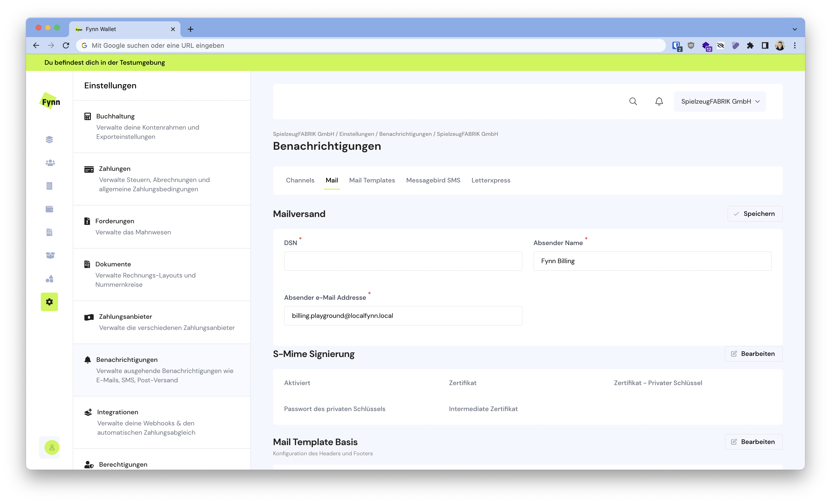The width and height of the screenshot is (831, 504).
Task: Click Bearbeiten for S-Mime Signierung
Action: (753, 354)
